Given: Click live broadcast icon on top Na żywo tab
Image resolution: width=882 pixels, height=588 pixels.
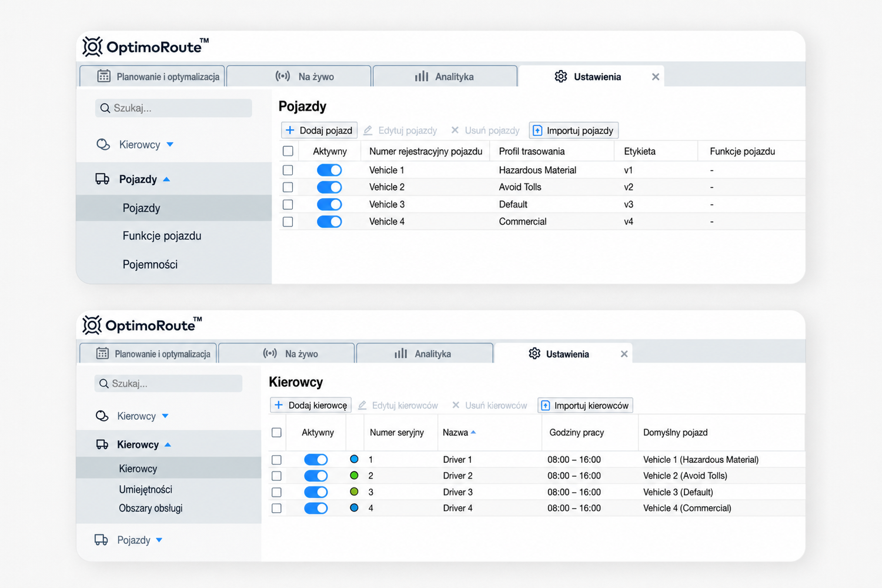Looking at the screenshot, I should 283,76.
